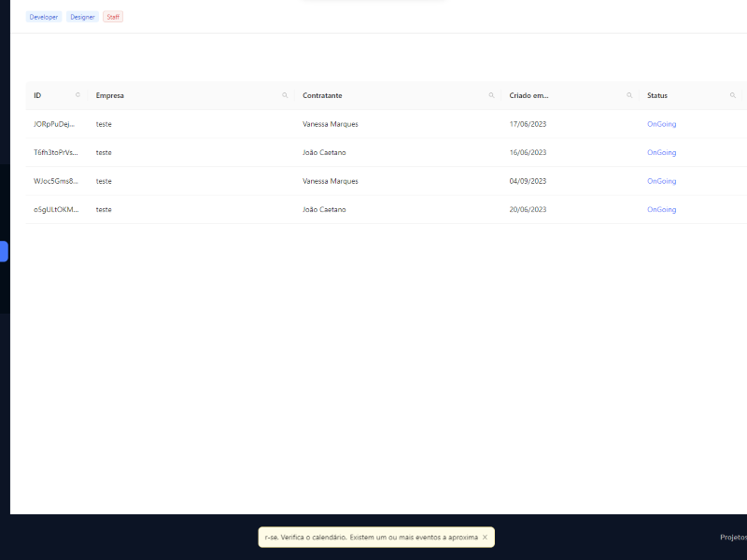Click the blue active marker in the sidebar

point(4,251)
